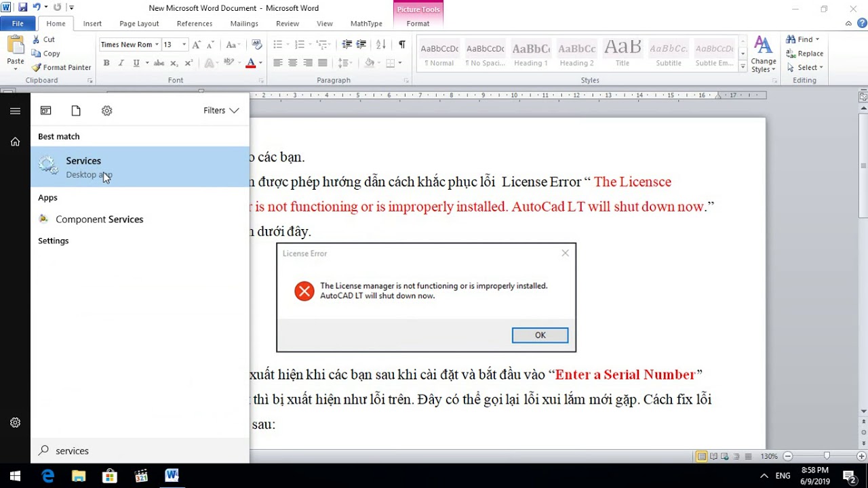Open Component Services search result

tap(140, 219)
